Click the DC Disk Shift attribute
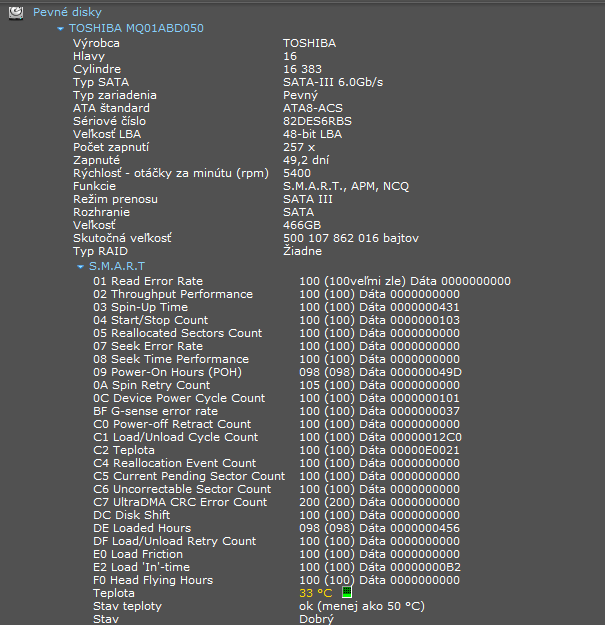Image resolution: width=605 pixels, height=625 pixels. point(132,515)
